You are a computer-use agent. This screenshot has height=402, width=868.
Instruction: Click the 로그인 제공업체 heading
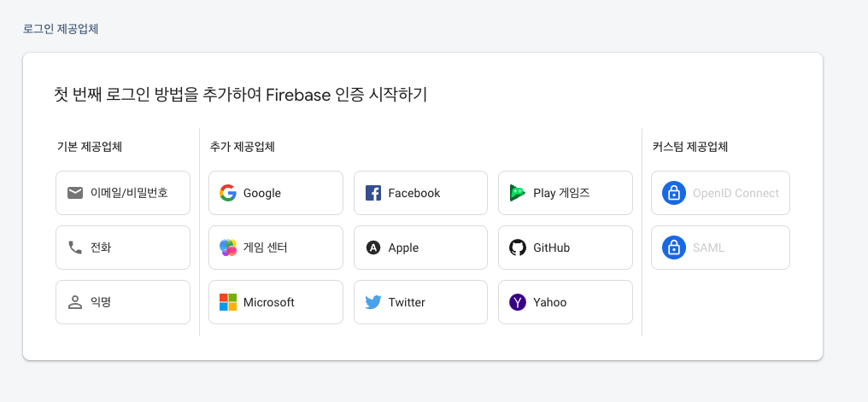coord(61,29)
